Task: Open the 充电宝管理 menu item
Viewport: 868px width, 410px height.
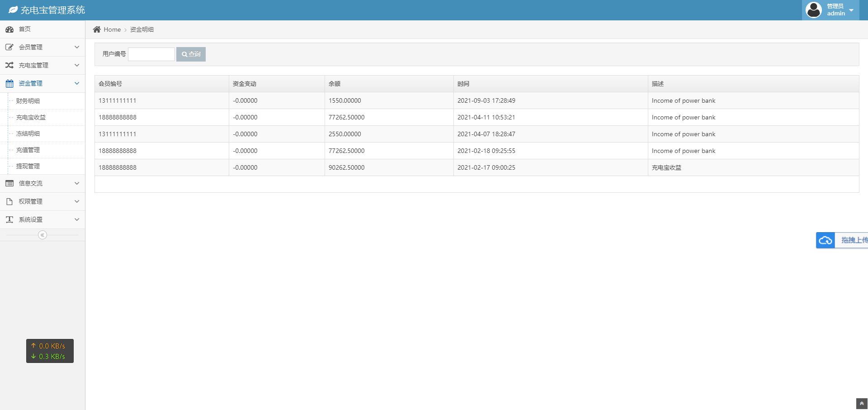Action: coord(42,65)
